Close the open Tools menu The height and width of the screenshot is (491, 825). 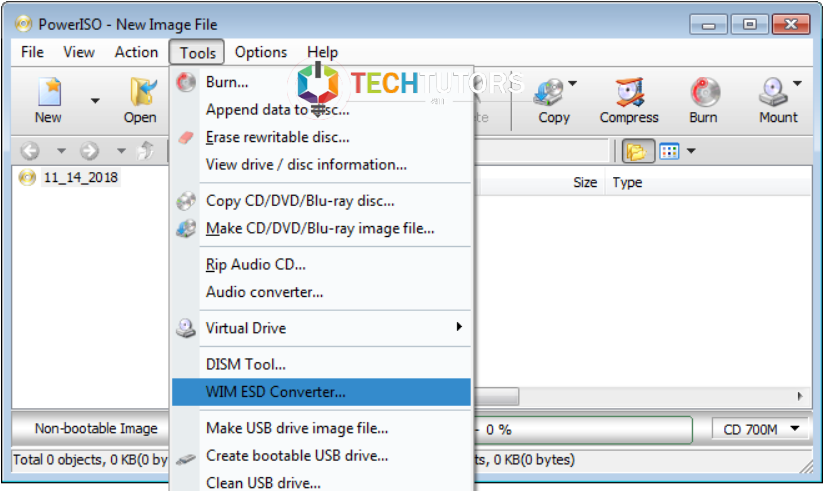197,53
